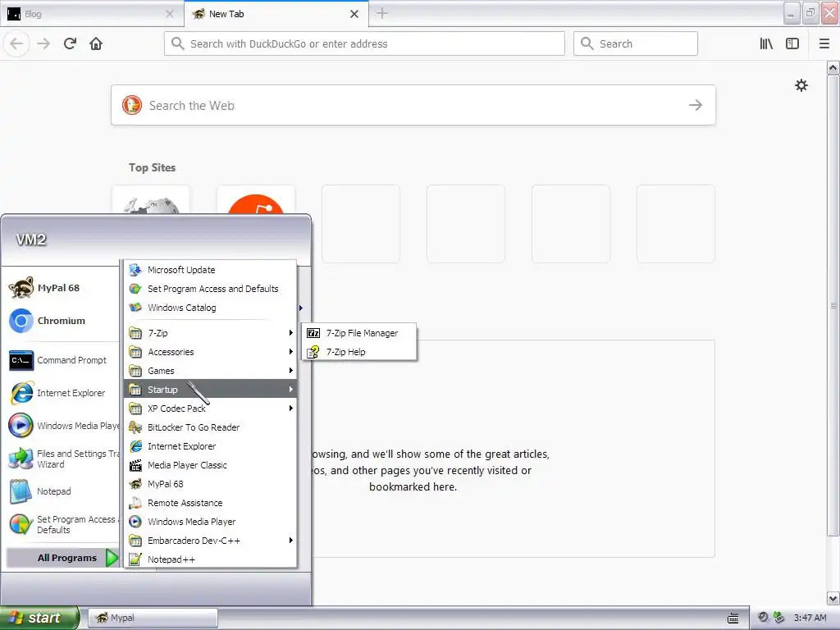840x630 pixels.
Task: Reload the current page
Action: pos(70,43)
